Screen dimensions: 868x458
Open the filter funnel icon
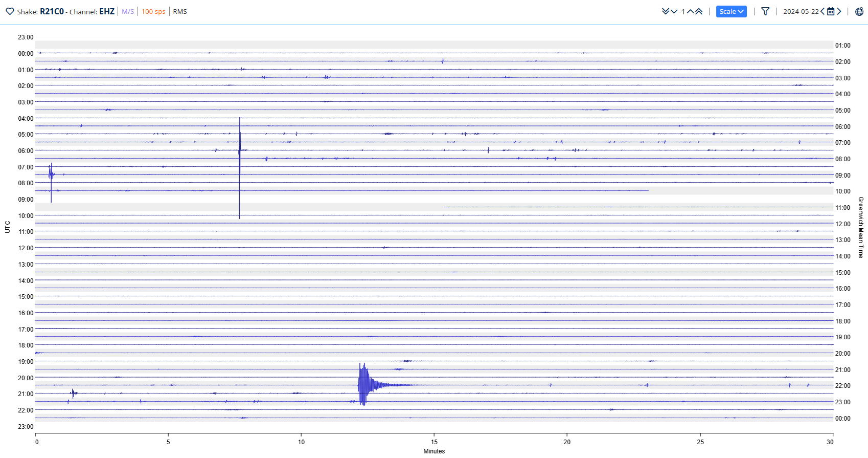coord(765,11)
